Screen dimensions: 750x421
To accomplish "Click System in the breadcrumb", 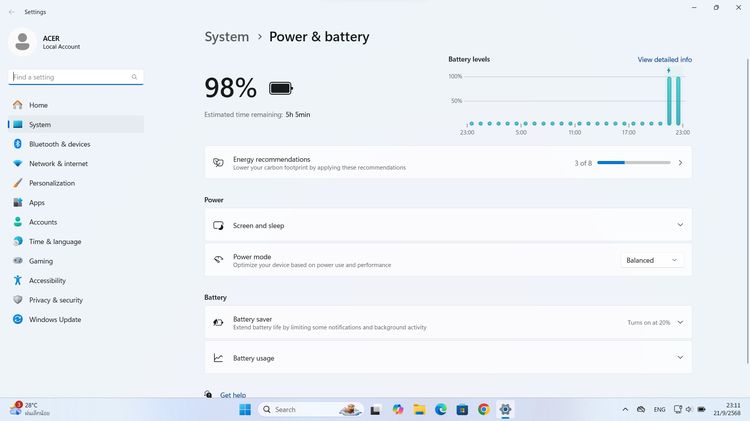I will pos(227,37).
